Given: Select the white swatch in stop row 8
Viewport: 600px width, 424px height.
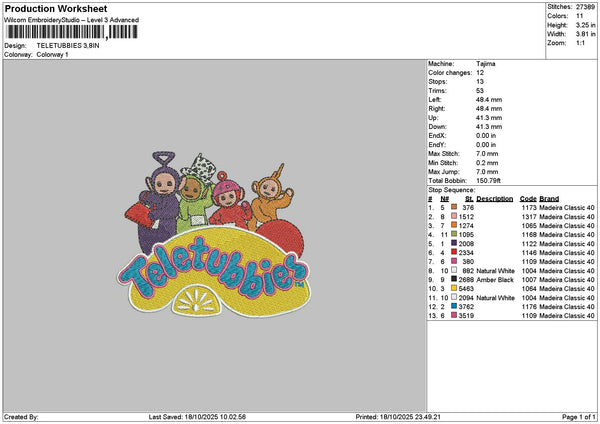Looking at the screenshot, I should click(x=454, y=271).
